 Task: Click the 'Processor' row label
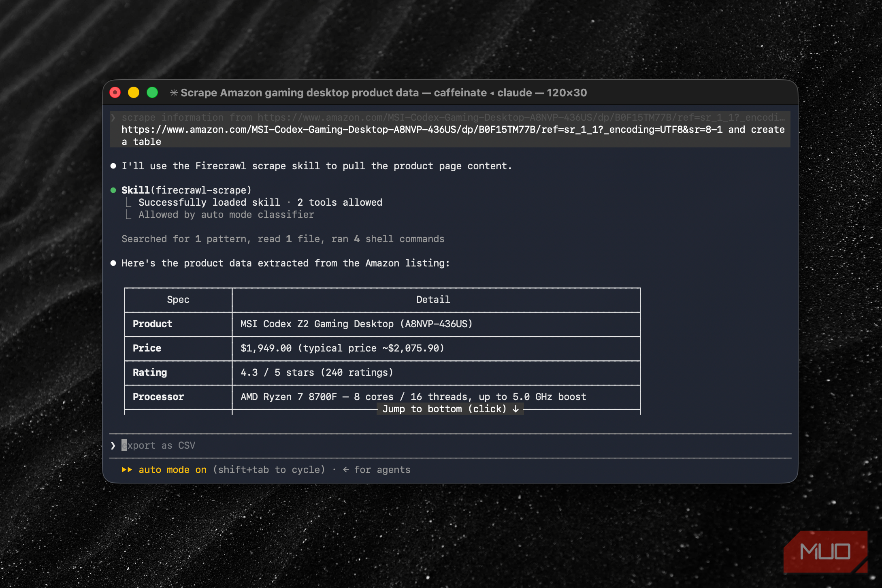(158, 397)
